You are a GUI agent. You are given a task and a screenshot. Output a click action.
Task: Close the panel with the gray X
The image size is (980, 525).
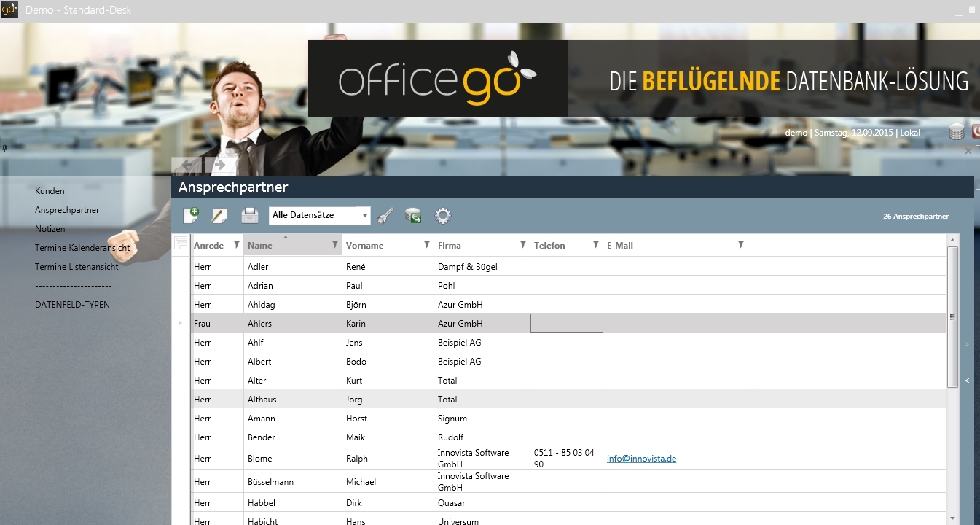[x=968, y=151]
